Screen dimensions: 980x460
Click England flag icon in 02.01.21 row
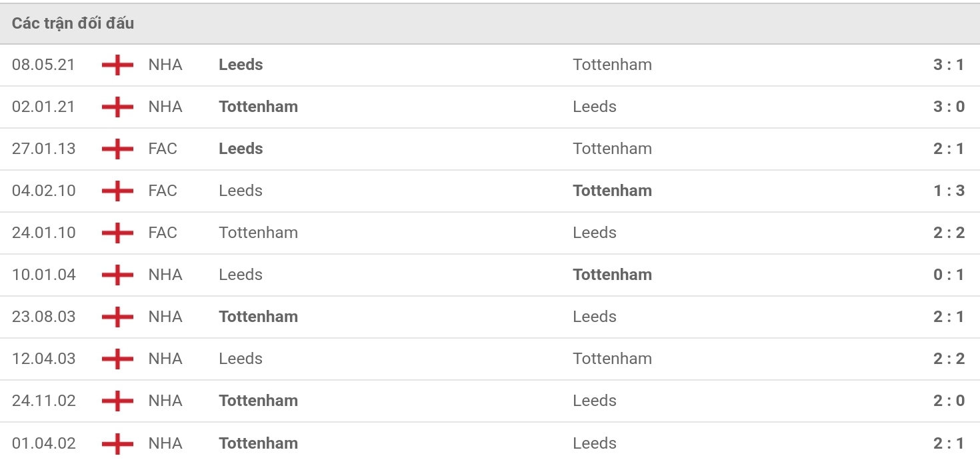click(117, 107)
